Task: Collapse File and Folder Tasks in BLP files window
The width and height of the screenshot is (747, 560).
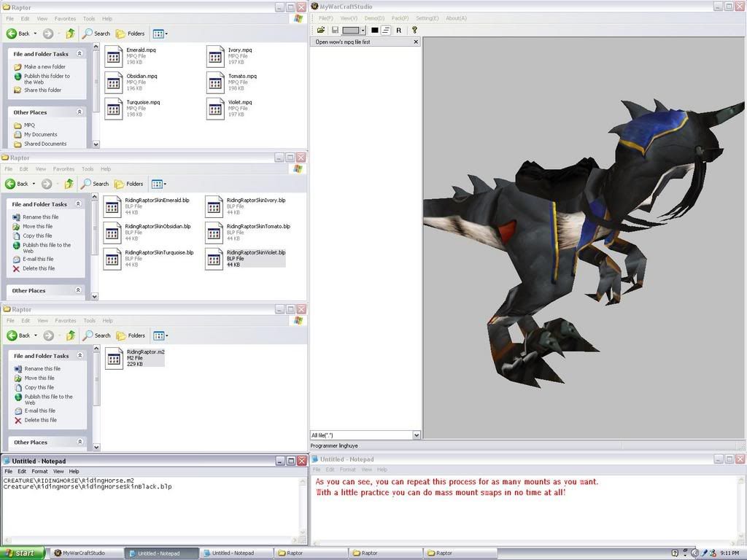Action: point(78,204)
